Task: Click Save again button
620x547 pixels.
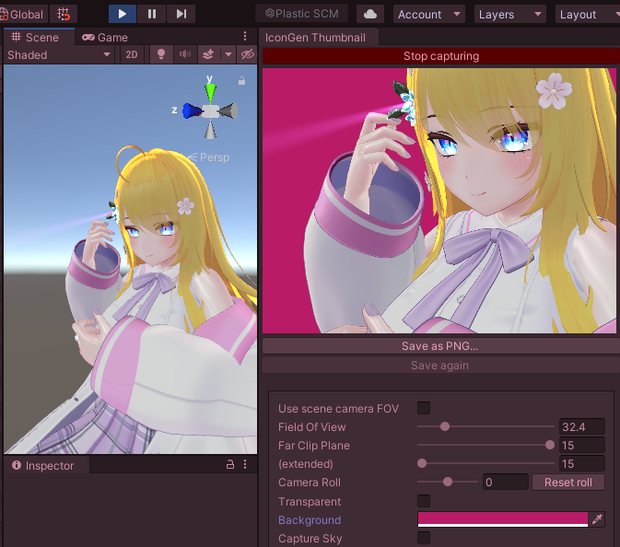Action: pyautogui.click(x=441, y=365)
